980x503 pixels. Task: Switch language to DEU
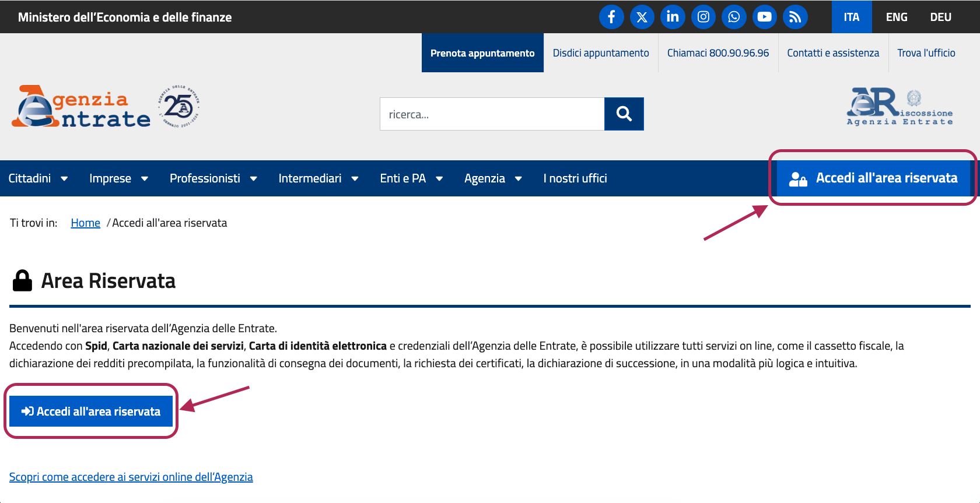(941, 17)
